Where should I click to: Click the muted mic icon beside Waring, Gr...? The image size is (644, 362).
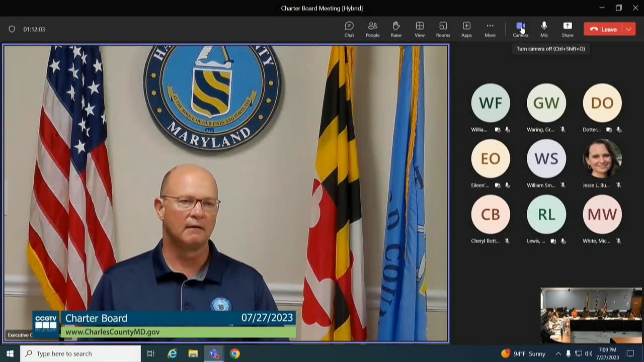[562, 130]
